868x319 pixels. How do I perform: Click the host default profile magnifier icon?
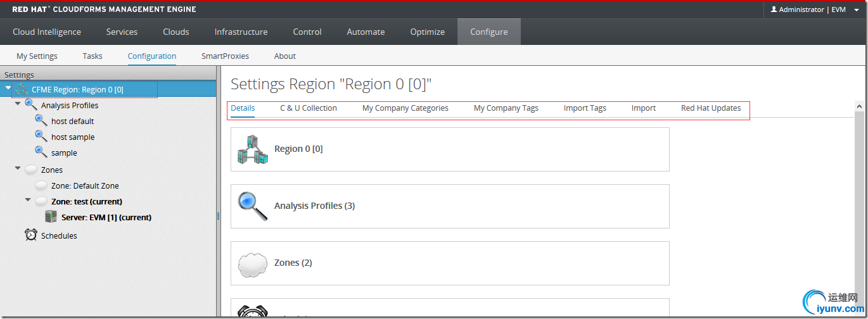pos(41,121)
